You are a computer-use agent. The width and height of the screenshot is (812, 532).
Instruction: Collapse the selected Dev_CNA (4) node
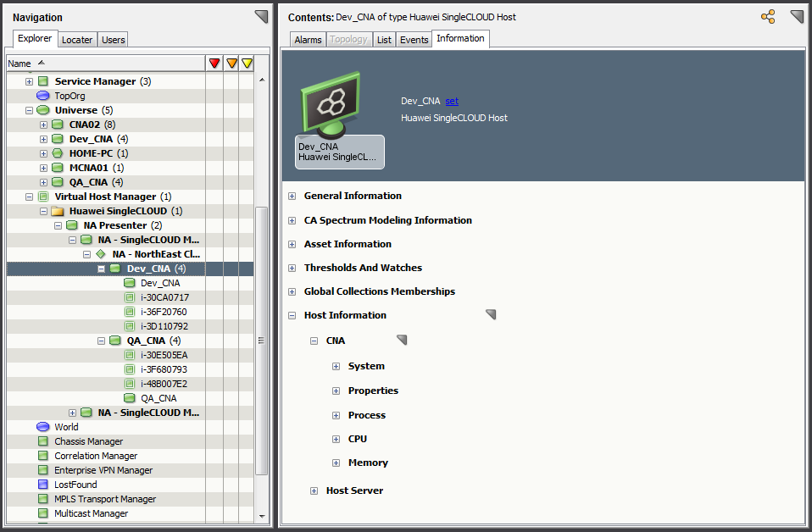point(102,269)
